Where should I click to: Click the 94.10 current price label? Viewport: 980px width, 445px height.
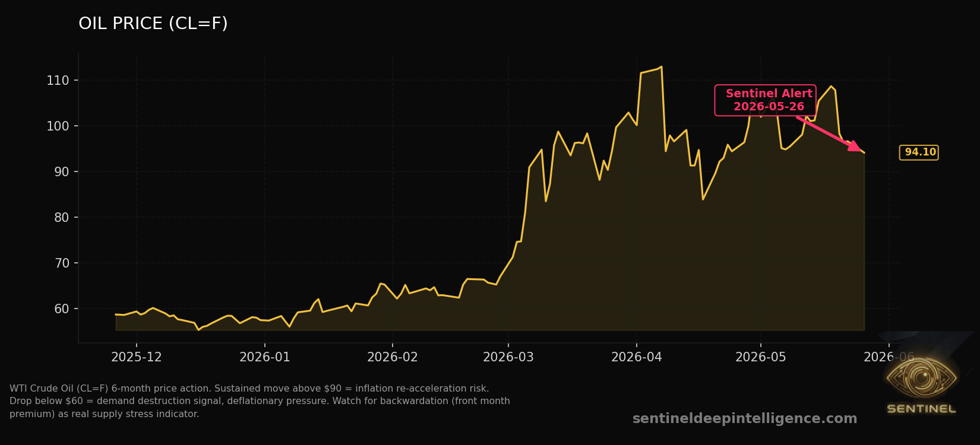(919, 152)
